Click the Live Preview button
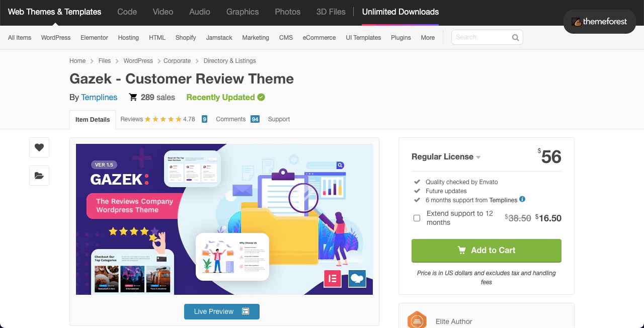Viewport: 644px width, 328px height. 222,311
